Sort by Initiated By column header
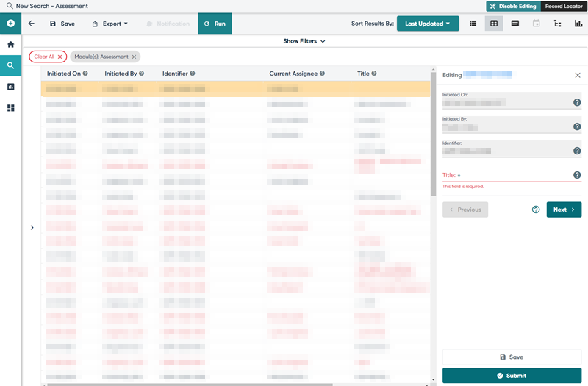The image size is (588, 386). pos(121,74)
